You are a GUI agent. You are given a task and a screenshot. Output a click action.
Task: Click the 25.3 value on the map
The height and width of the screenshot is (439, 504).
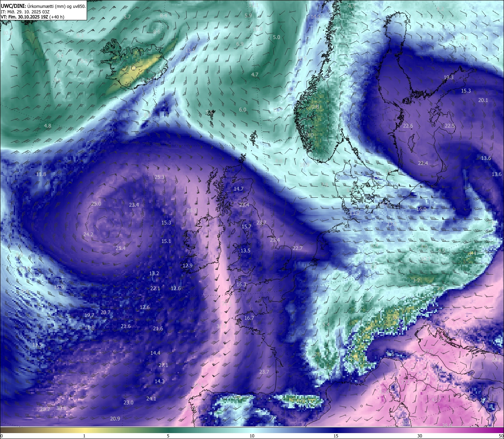(159, 177)
